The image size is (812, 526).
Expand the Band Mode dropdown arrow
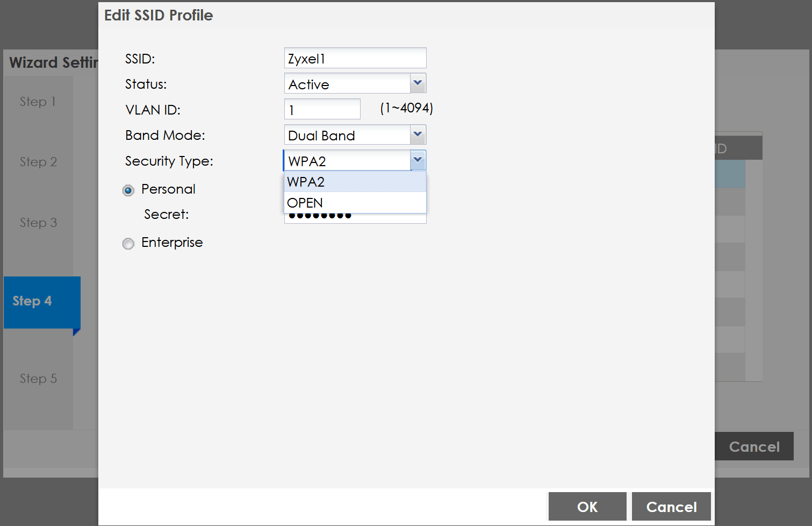click(418, 134)
